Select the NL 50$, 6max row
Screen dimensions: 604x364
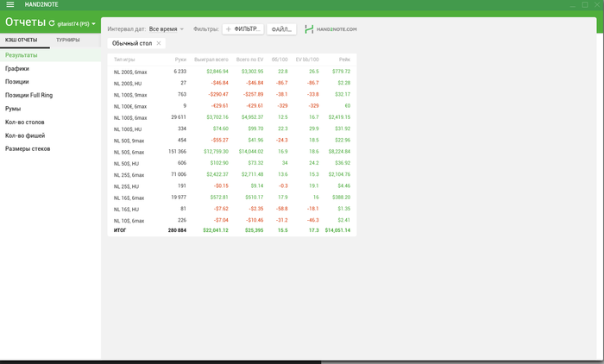(232, 152)
